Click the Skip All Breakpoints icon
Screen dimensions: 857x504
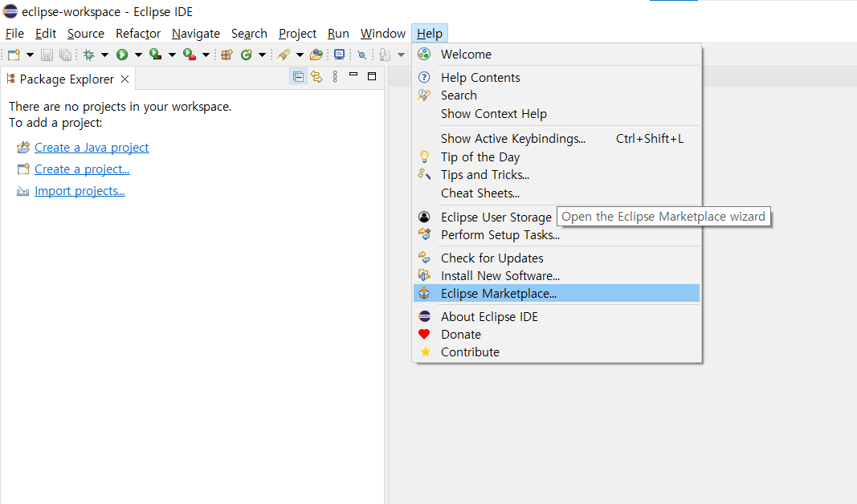pos(361,55)
